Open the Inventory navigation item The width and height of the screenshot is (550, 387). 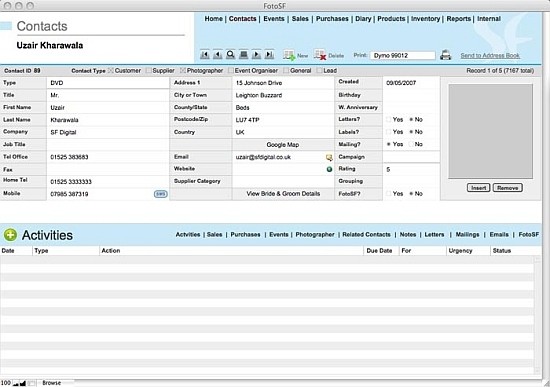point(425,19)
